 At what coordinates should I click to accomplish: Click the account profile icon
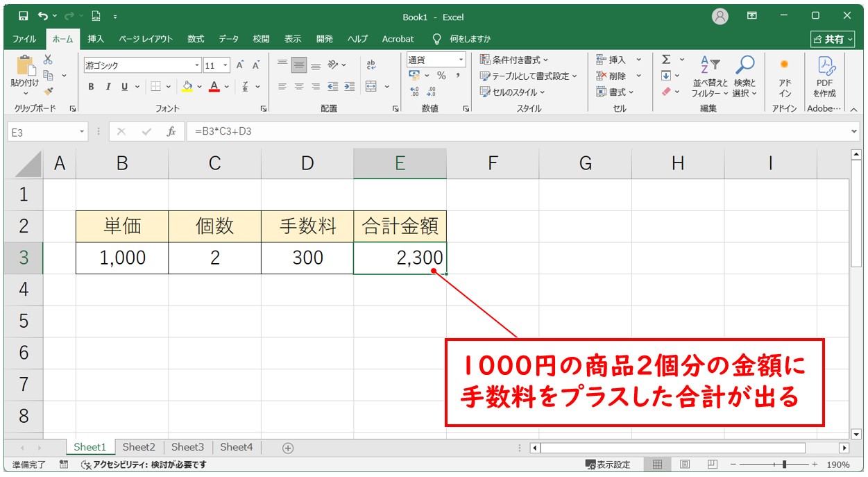point(720,16)
